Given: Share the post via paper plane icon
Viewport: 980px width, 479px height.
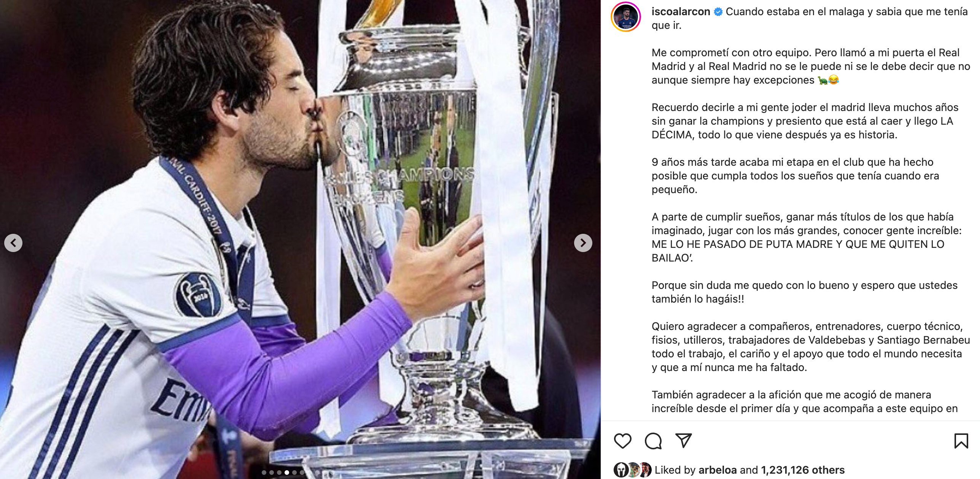Looking at the screenshot, I should point(684,441).
